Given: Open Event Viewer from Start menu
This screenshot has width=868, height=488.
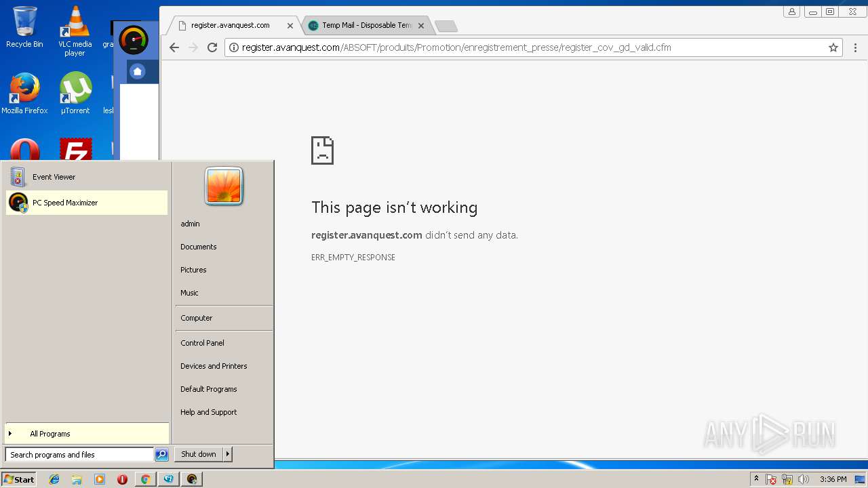Looking at the screenshot, I should (x=87, y=177).
